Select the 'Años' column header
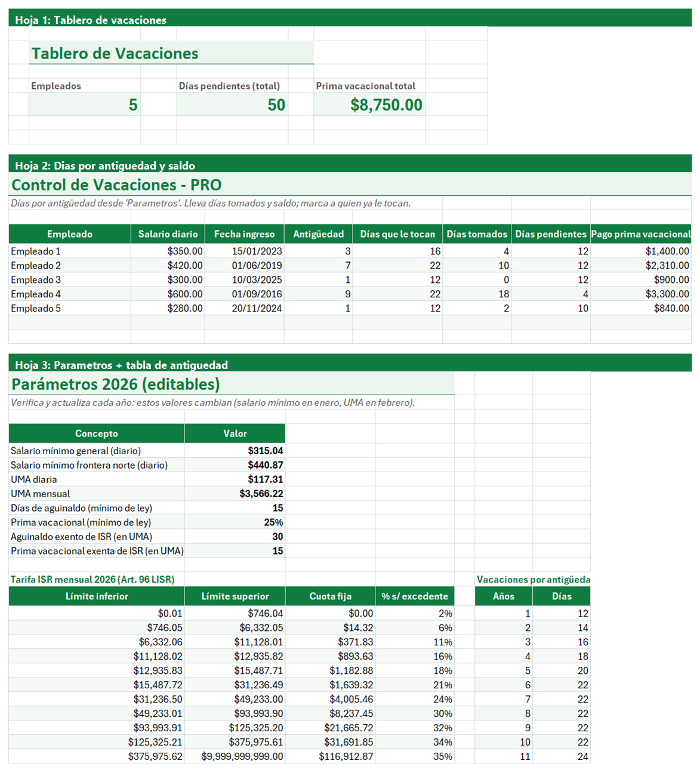Viewport: 700px width, 773px height. [504, 596]
